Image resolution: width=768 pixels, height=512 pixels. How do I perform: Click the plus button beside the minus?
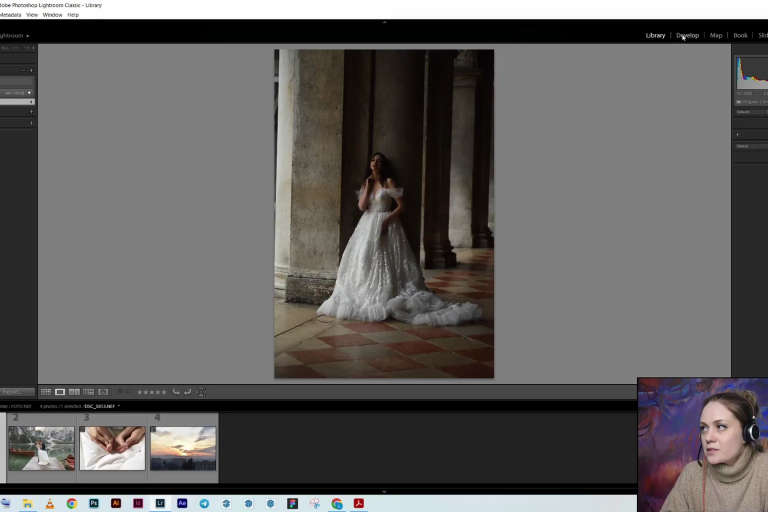tap(31, 71)
